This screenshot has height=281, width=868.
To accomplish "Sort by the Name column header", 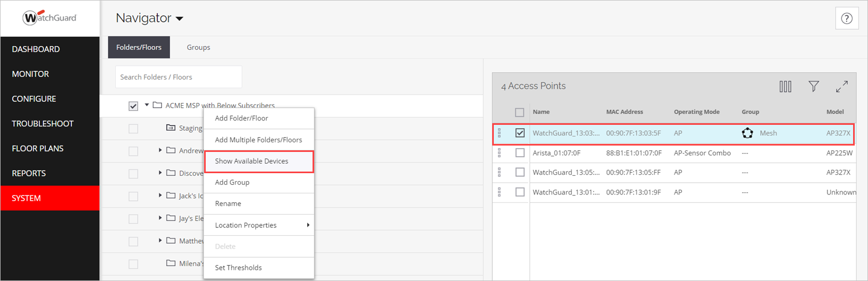I will pos(541,112).
